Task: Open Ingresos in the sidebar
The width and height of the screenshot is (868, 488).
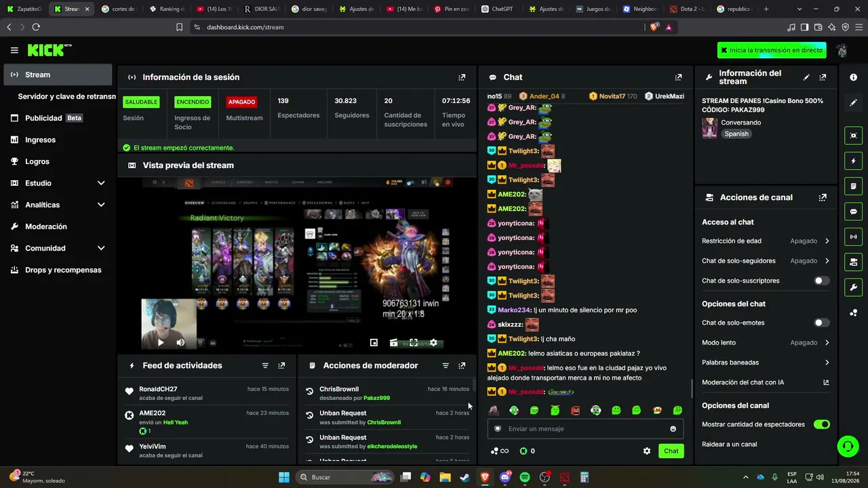Action: coord(58,140)
